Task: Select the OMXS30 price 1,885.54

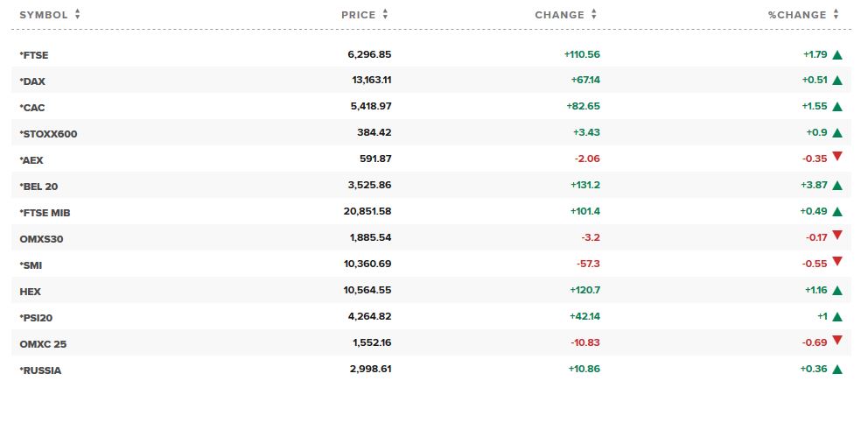Action: click(x=370, y=237)
